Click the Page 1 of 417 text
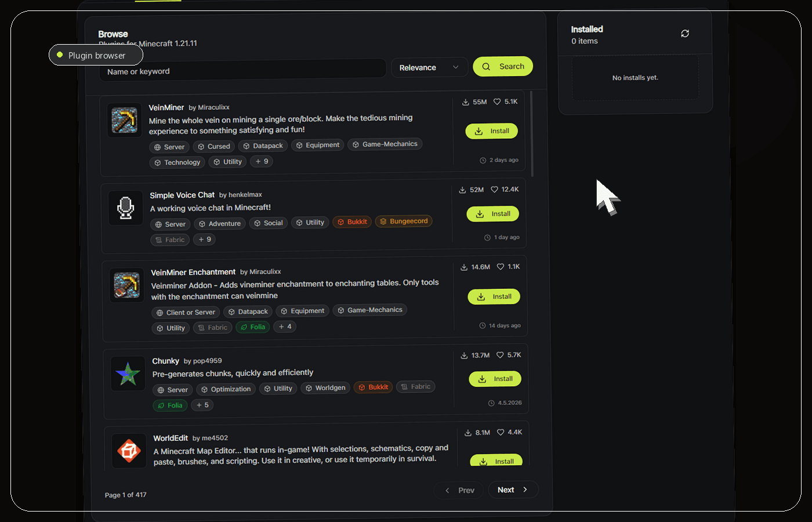Image resolution: width=812 pixels, height=522 pixels. point(125,495)
